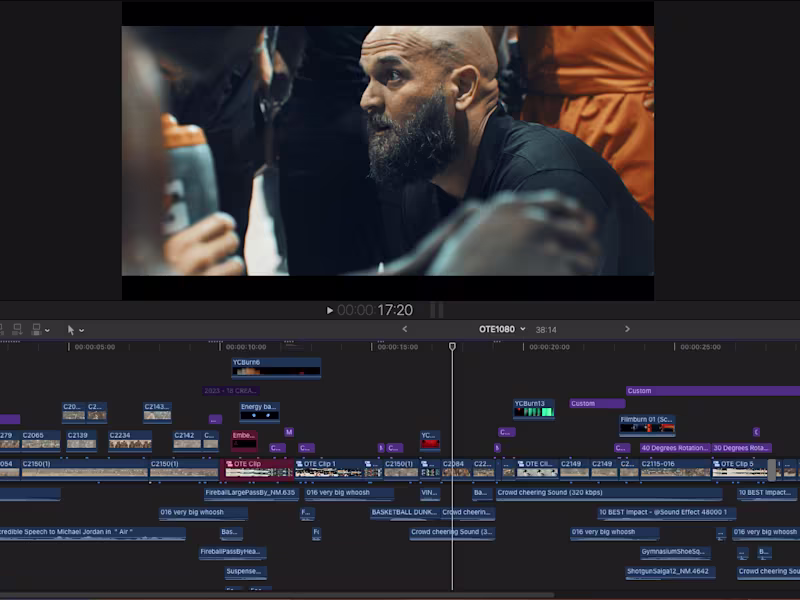Choose the Select arrow tool

(71, 330)
